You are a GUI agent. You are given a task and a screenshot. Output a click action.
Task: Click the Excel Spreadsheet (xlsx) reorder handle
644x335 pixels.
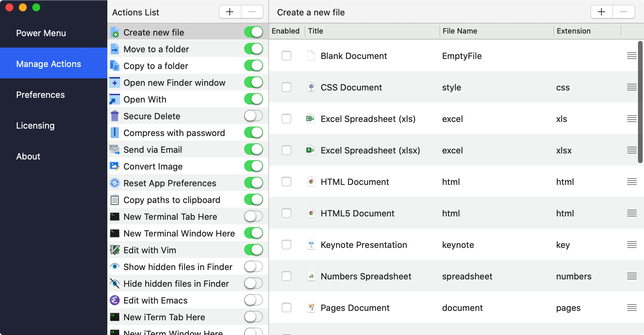click(x=632, y=150)
